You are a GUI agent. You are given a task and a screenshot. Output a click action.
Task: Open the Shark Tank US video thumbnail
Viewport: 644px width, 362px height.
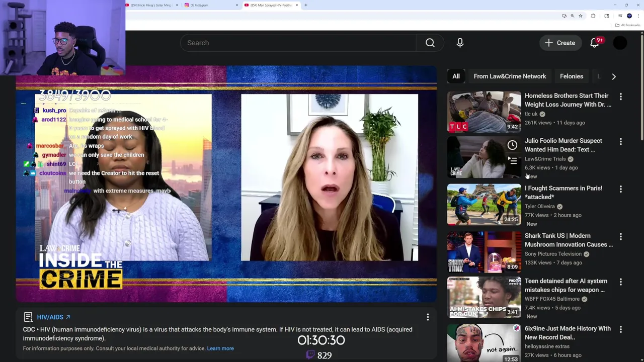[x=484, y=252]
